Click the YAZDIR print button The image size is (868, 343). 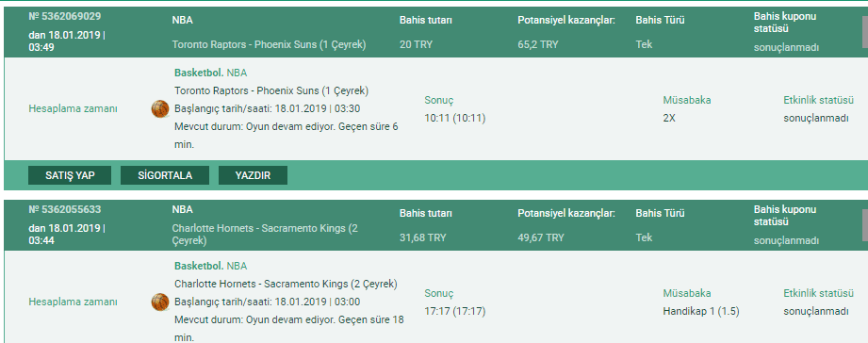(253, 175)
